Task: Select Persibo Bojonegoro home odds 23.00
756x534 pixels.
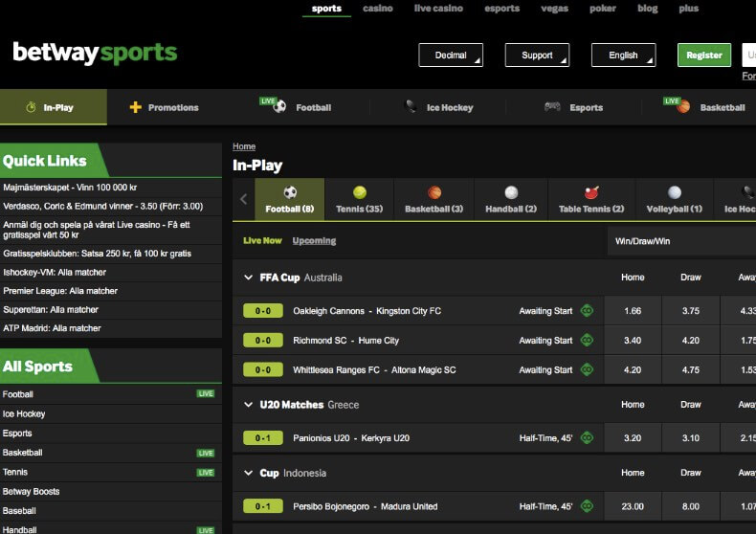Action: [x=633, y=506]
